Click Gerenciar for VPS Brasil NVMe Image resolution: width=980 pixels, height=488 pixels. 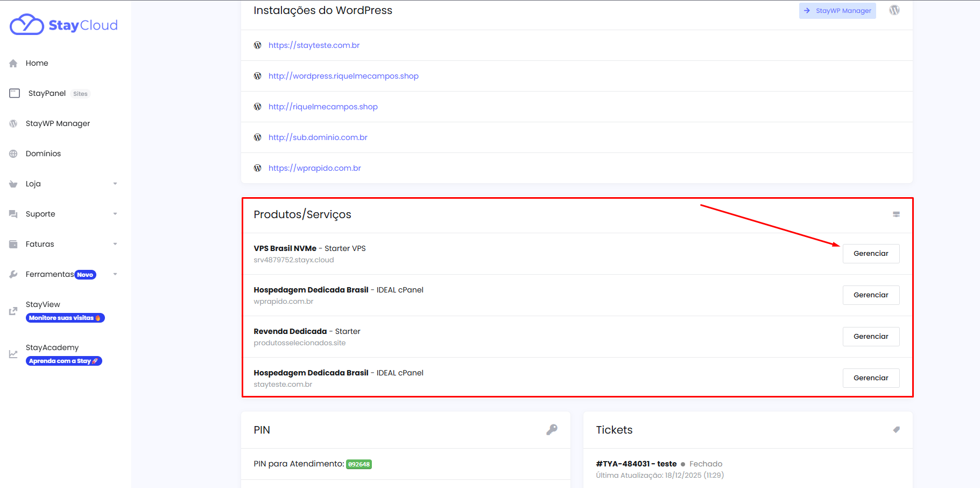click(871, 253)
